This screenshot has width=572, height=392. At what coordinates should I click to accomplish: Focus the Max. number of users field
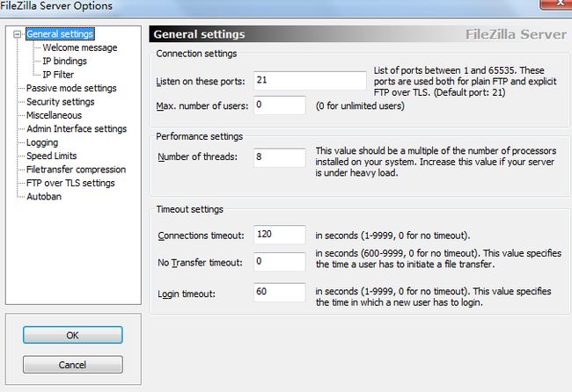280,105
